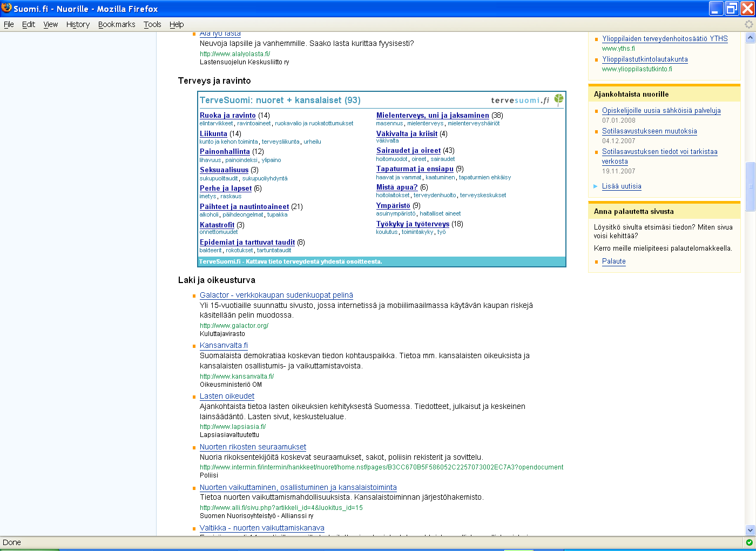Open Sotilasavustukseen muutoksia news link
The image size is (756, 551).
[650, 131]
